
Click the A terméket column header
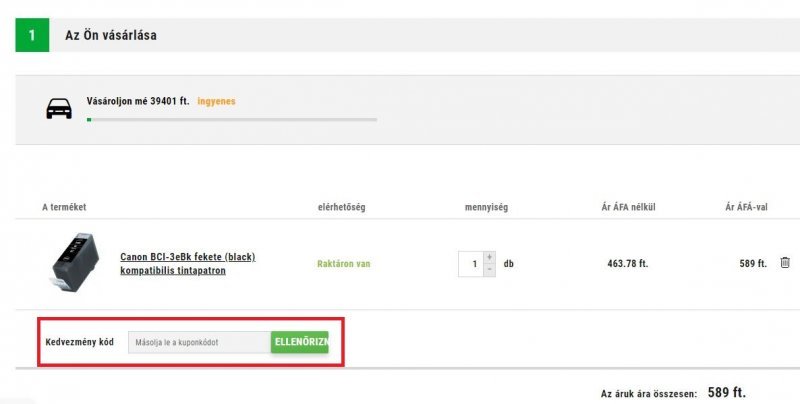[x=64, y=207]
